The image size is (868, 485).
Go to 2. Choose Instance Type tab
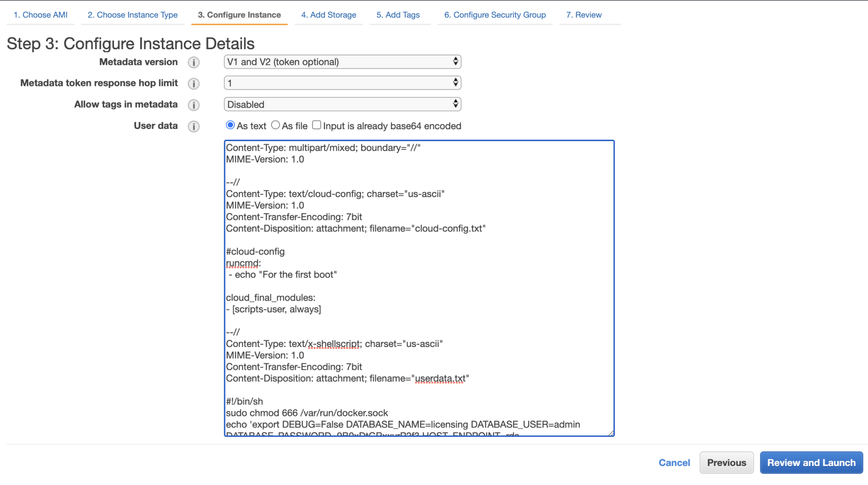pos(133,15)
